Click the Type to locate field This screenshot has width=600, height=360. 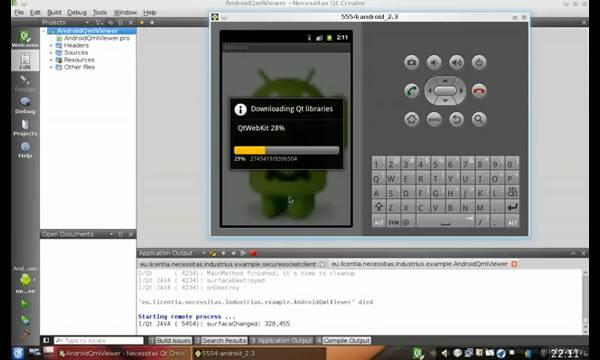[99, 340]
